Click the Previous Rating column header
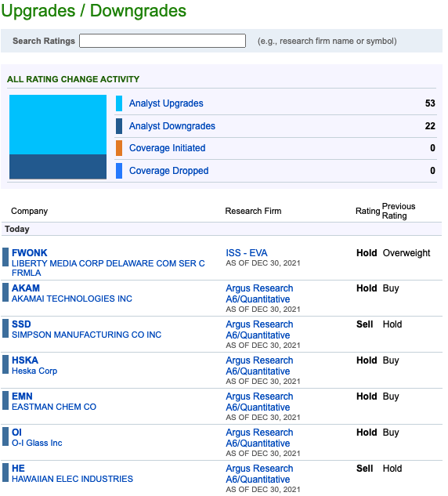The image size is (448, 496). [399, 211]
